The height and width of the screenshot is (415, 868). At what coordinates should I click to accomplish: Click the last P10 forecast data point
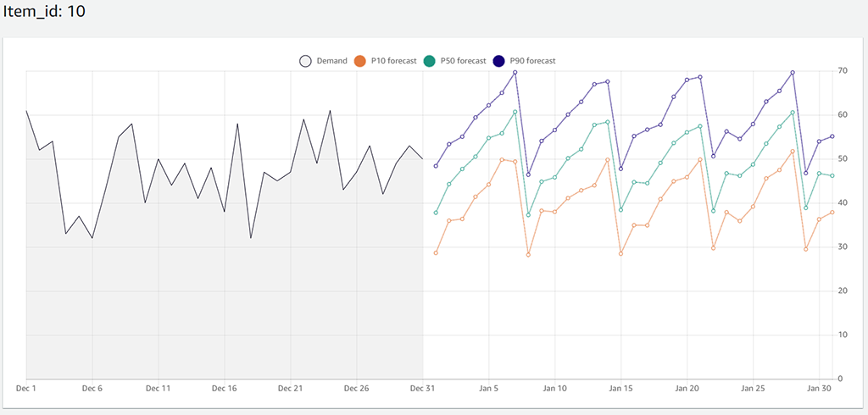point(832,212)
